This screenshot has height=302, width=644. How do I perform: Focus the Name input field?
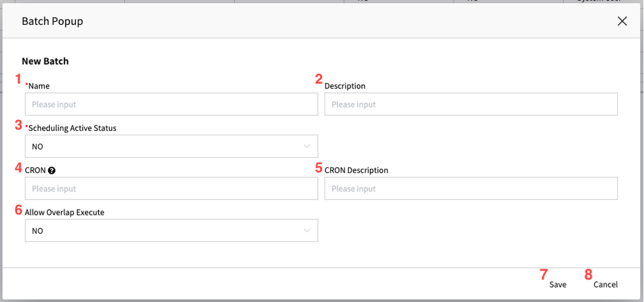pos(171,104)
